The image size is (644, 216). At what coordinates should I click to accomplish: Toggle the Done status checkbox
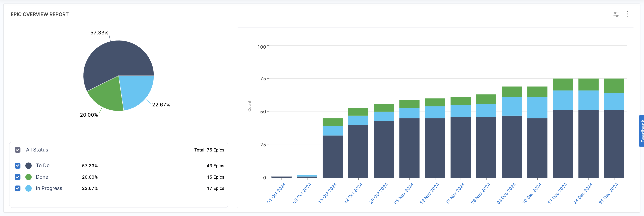click(x=17, y=177)
